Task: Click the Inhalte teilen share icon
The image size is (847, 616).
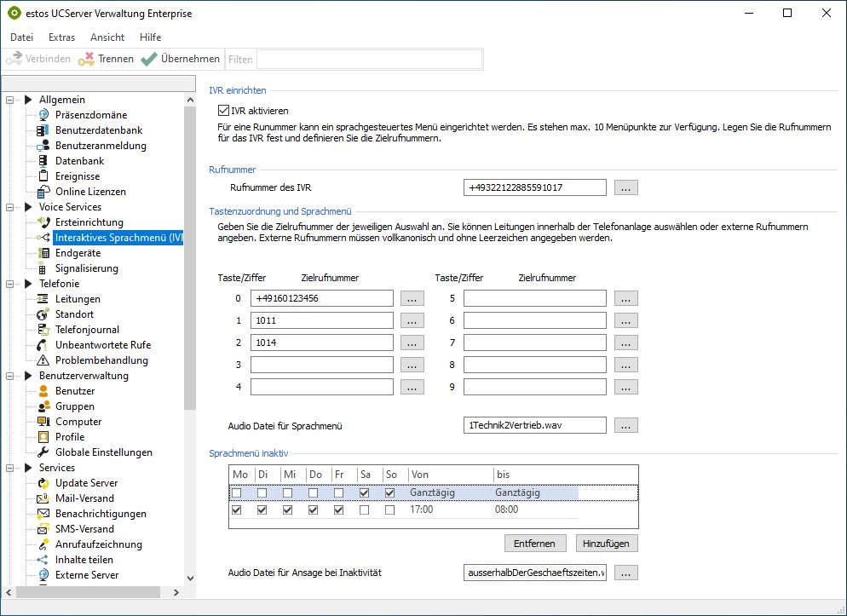Action: 43,560
